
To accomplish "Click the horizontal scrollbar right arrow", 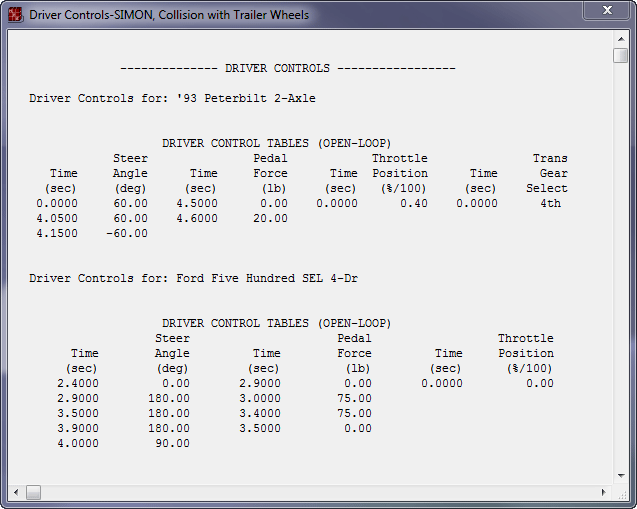I will (x=604, y=493).
